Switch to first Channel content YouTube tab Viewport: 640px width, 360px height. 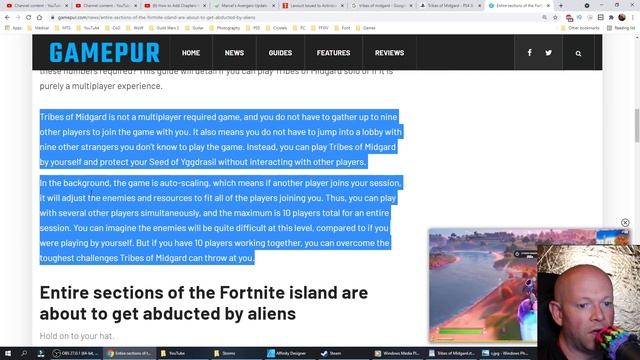36,6
